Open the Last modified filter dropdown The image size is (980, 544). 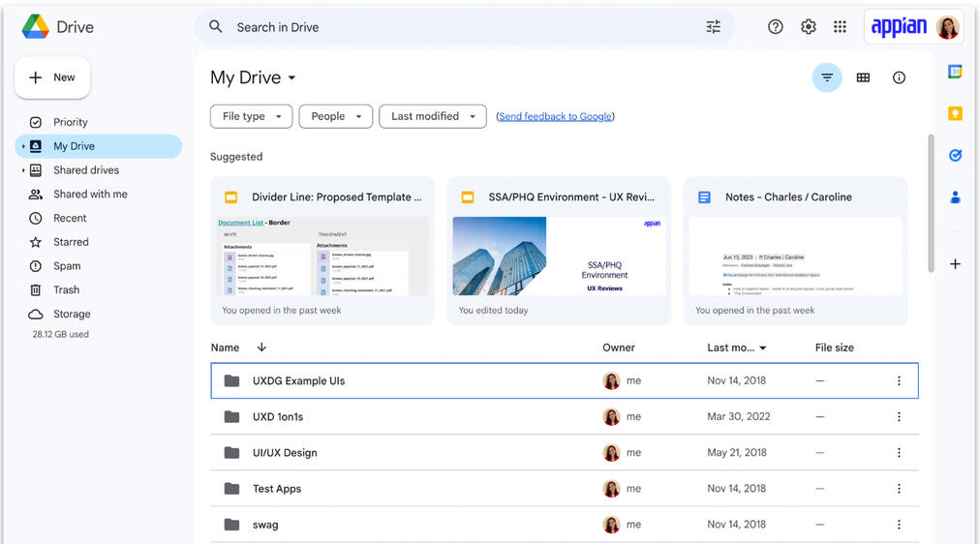432,116
